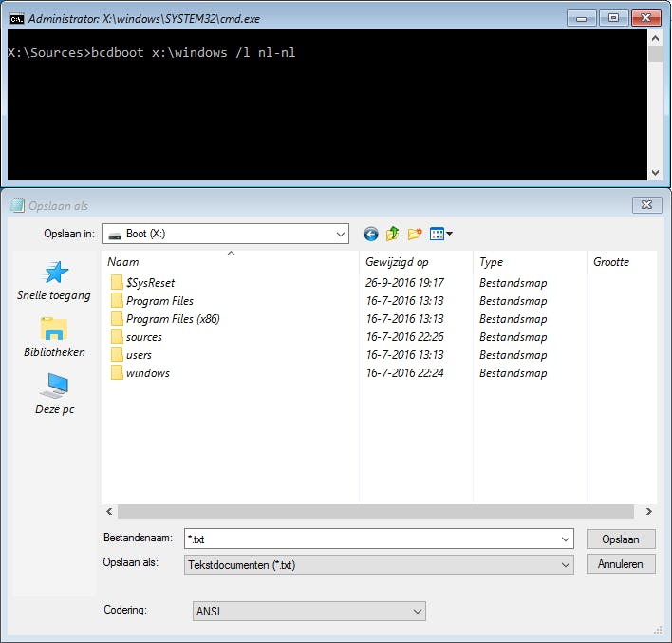Click Bestandsmap type of Program Files row
The height and width of the screenshot is (643, 672).
[x=513, y=301]
